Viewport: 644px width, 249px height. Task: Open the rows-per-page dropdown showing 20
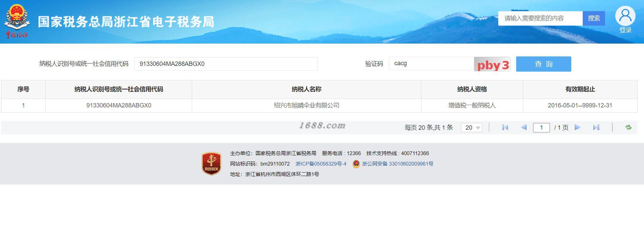point(471,127)
